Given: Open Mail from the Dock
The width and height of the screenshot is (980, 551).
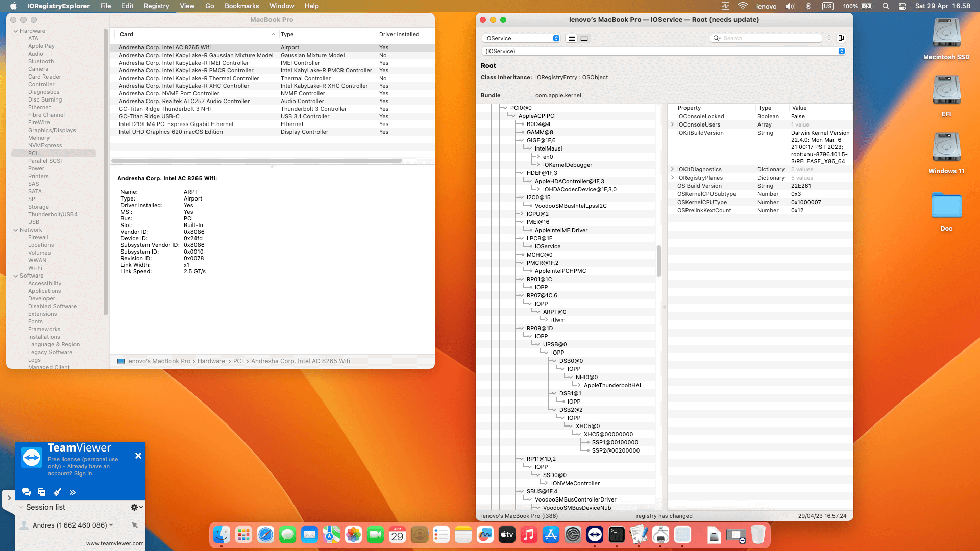Looking at the screenshot, I should [309, 535].
